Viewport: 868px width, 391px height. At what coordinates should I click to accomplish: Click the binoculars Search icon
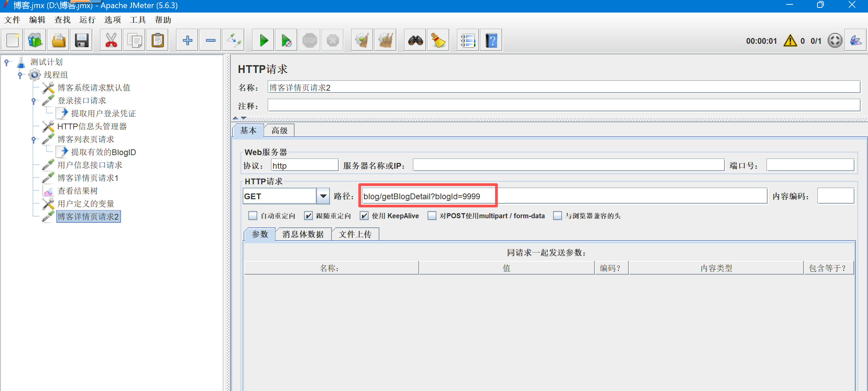pos(415,41)
